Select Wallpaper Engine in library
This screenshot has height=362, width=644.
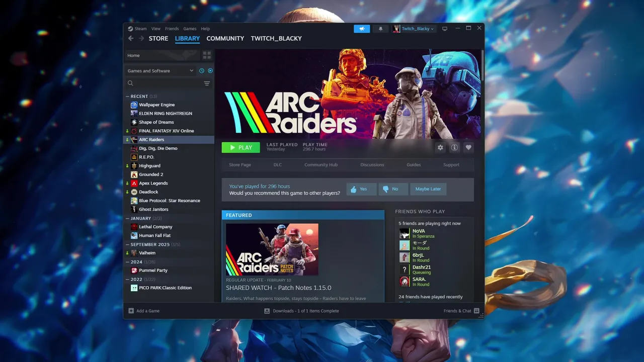tap(169, 105)
